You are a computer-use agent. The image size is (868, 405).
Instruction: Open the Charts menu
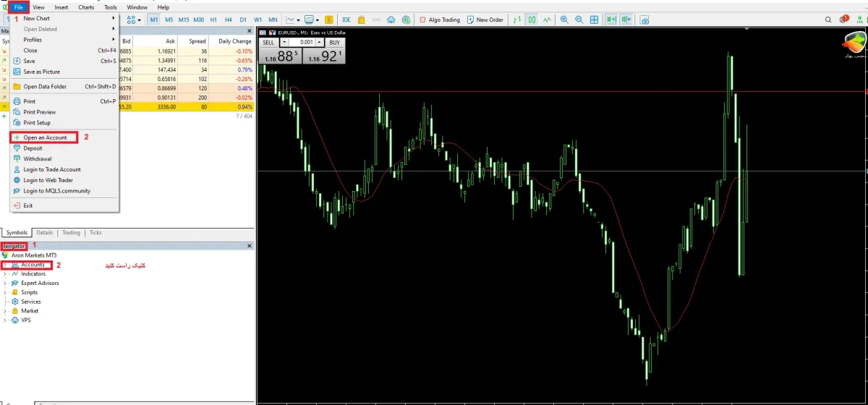[x=86, y=7]
